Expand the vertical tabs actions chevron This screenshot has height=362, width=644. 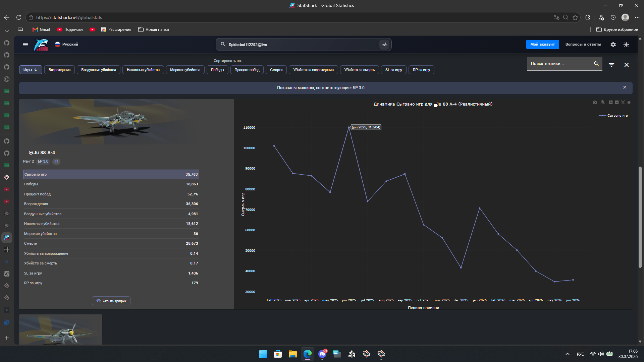7,31
